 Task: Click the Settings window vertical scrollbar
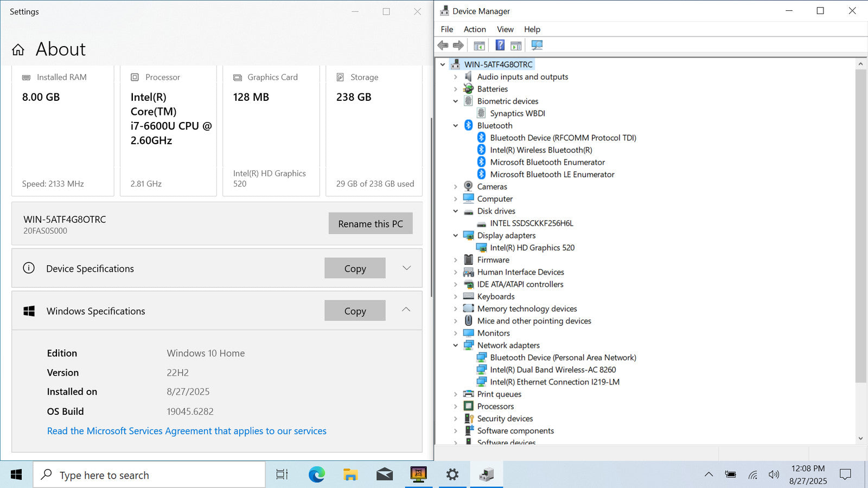pyautogui.click(x=431, y=207)
